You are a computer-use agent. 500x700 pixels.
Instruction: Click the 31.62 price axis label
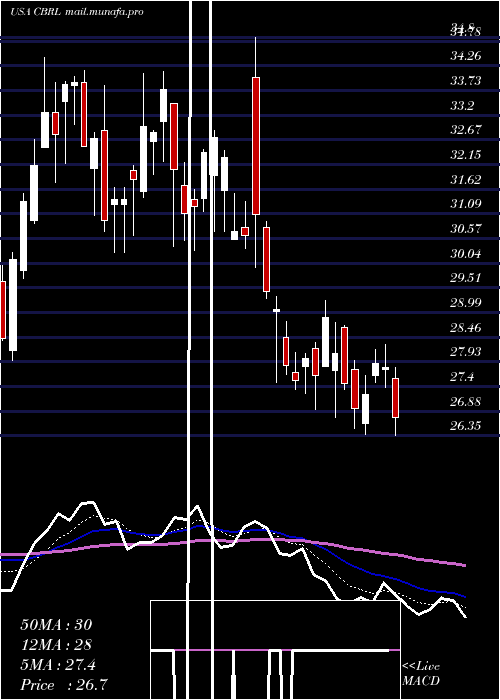click(466, 180)
